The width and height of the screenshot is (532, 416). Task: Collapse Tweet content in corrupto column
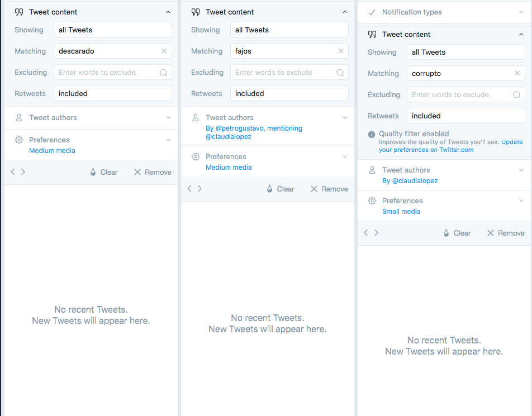(521, 35)
